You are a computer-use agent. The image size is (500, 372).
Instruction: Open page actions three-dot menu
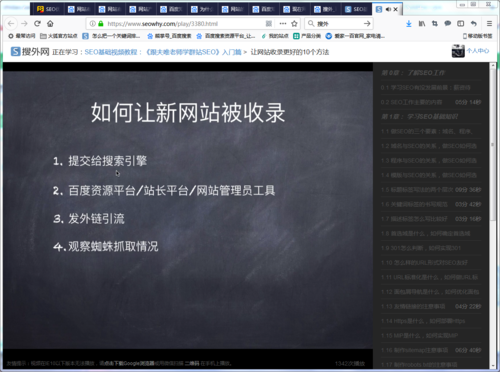[x=283, y=24]
